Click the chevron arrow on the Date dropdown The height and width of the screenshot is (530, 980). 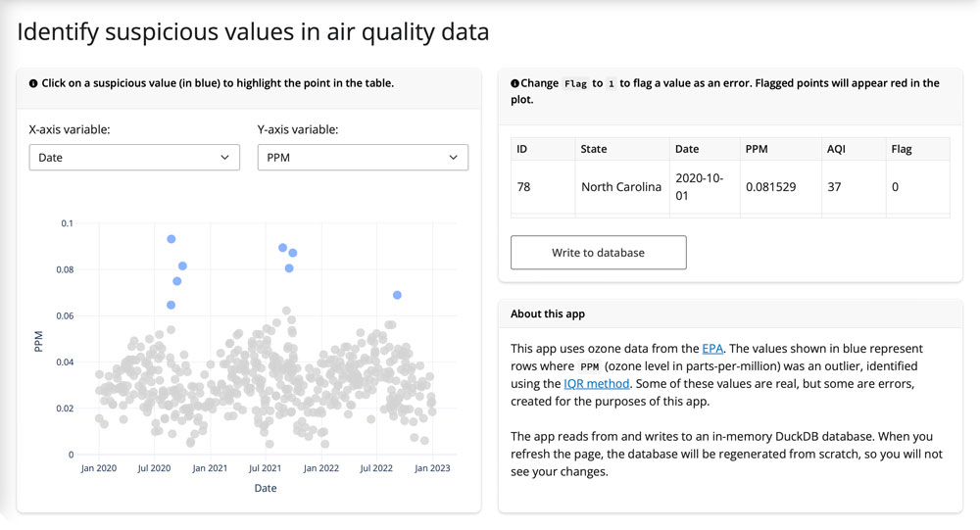(x=224, y=158)
